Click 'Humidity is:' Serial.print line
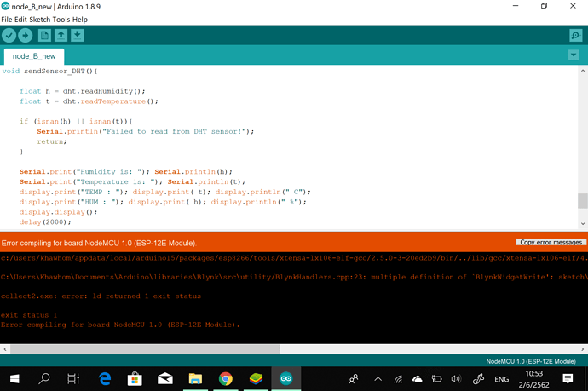Viewport: 588px width, 391px height. pos(126,172)
